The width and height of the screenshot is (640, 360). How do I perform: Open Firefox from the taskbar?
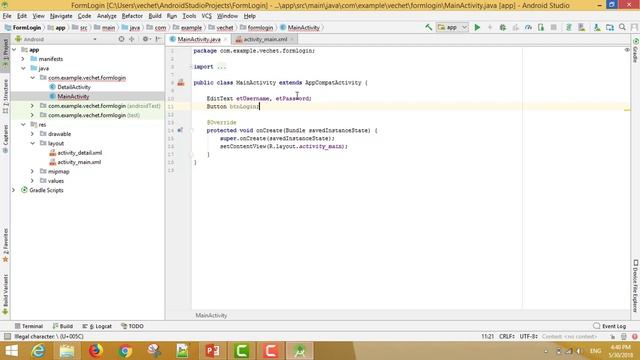pyautogui.click(x=96, y=351)
